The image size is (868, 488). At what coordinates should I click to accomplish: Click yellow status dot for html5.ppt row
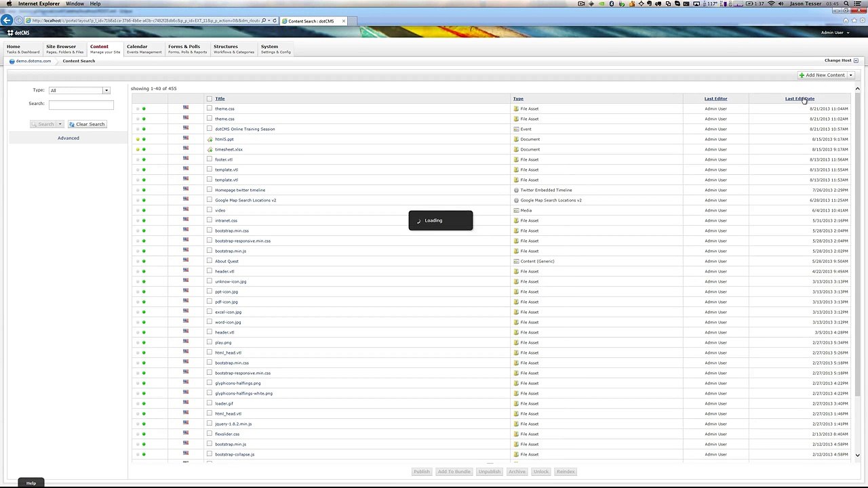pyautogui.click(x=138, y=139)
